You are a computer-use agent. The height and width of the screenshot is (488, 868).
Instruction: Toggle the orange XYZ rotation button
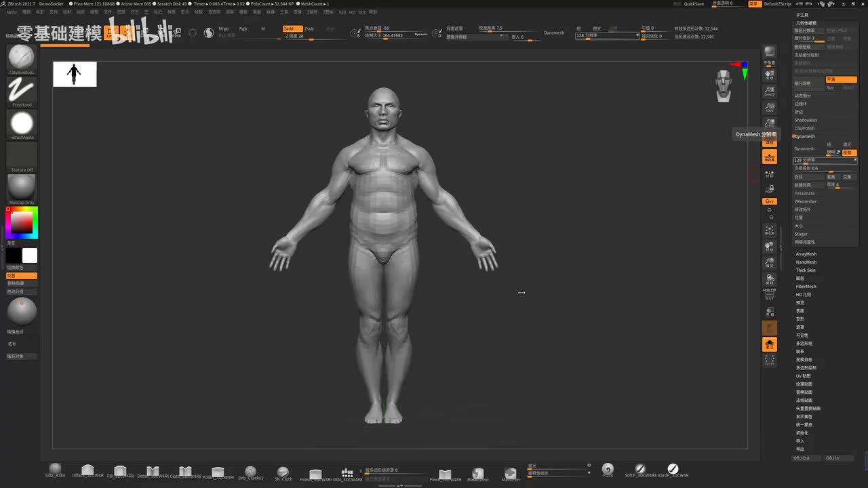[770, 201]
